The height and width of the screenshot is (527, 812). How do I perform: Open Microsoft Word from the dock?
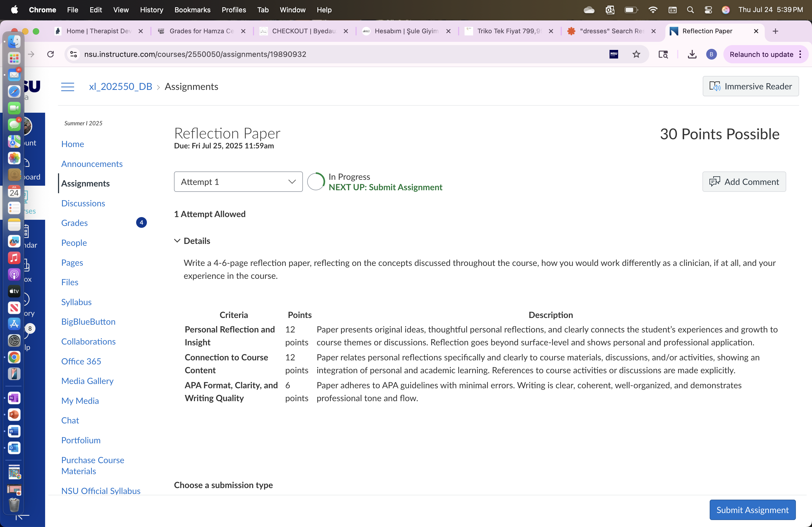pos(14,431)
